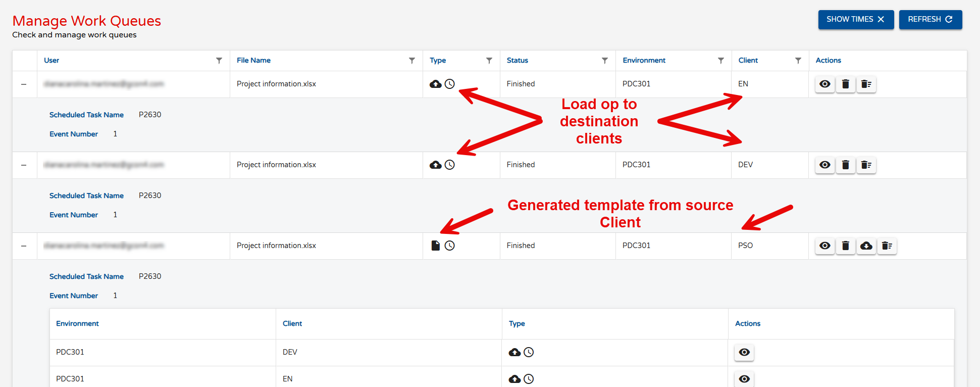View nested DEV sub-row details
980x387 pixels.
click(744, 352)
